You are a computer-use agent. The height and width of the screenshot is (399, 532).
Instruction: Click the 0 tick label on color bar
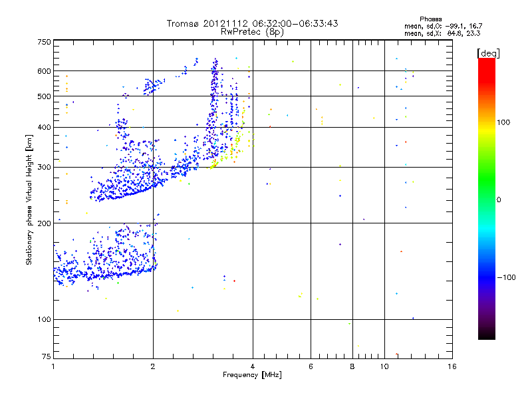[499, 200]
